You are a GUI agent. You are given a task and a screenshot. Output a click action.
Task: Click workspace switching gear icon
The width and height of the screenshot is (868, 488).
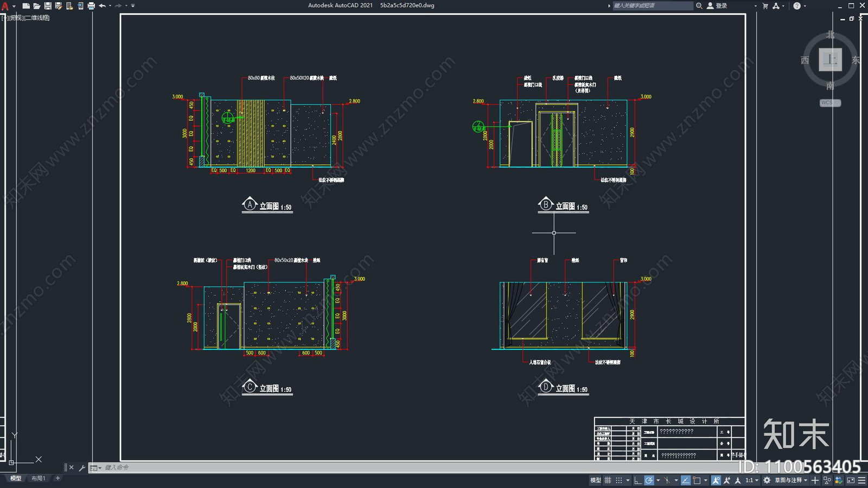[x=767, y=480]
